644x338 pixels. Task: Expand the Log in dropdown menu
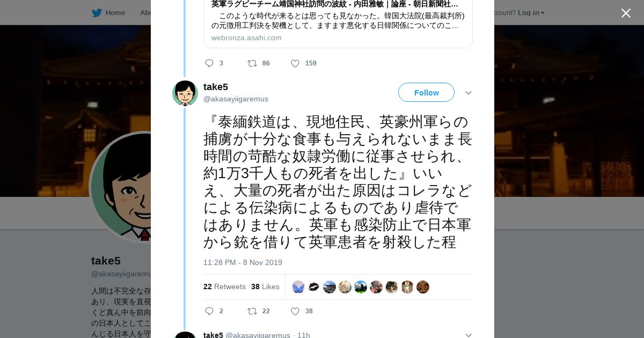click(x=531, y=12)
